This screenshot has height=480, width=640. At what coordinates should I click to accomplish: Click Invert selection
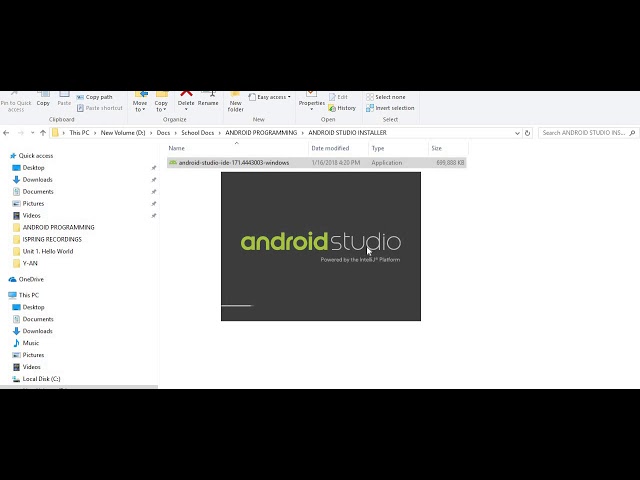390,108
